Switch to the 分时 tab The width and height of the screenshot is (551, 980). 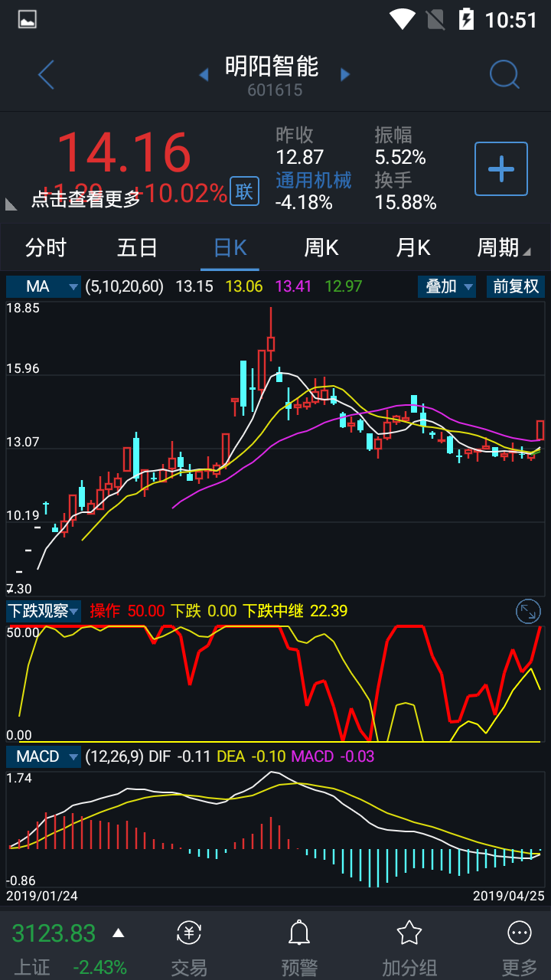click(x=46, y=247)
